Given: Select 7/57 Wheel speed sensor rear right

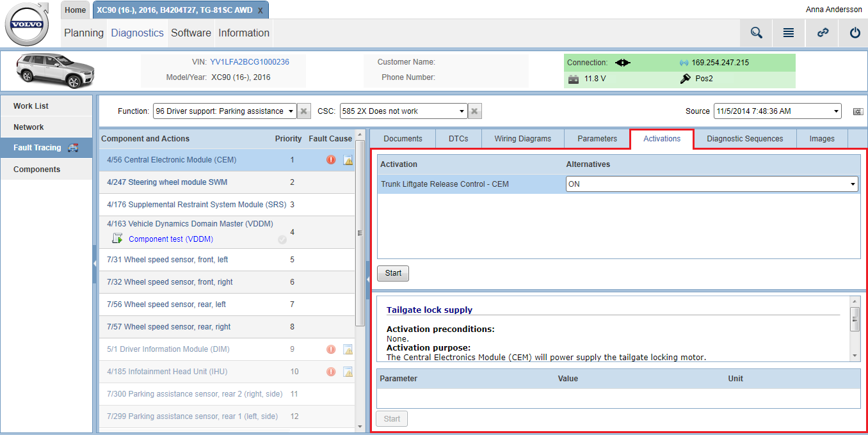Looking at the screenshot, I should pos(227,327).
